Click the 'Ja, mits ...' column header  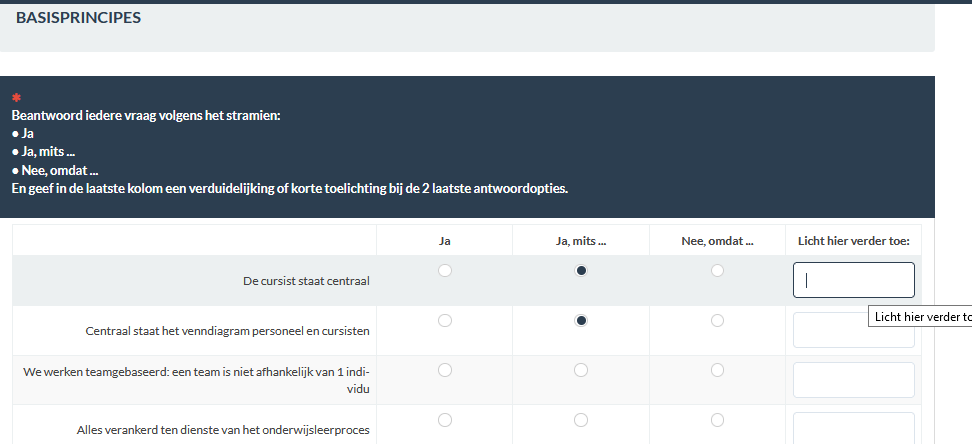click(x=581, y=241)
